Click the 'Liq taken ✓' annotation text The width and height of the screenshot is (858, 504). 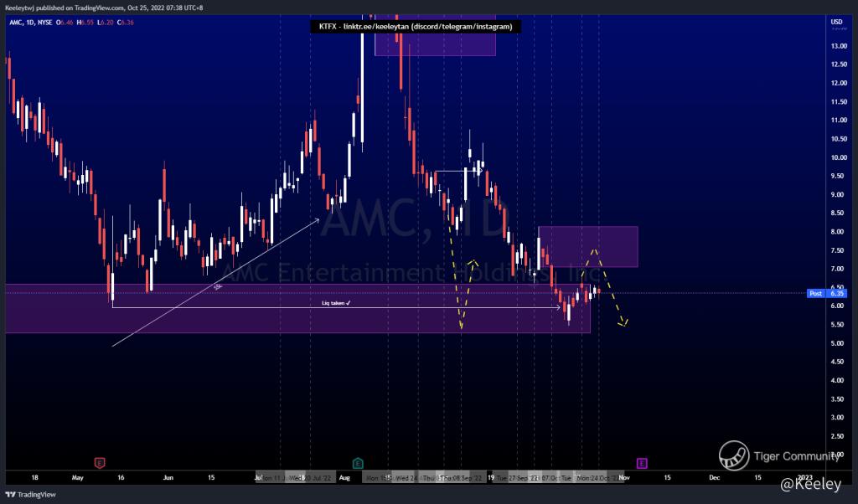click(336, 303)
